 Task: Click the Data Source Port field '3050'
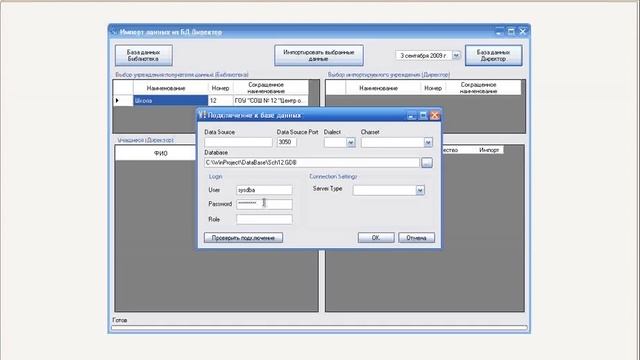coord(287,142)
